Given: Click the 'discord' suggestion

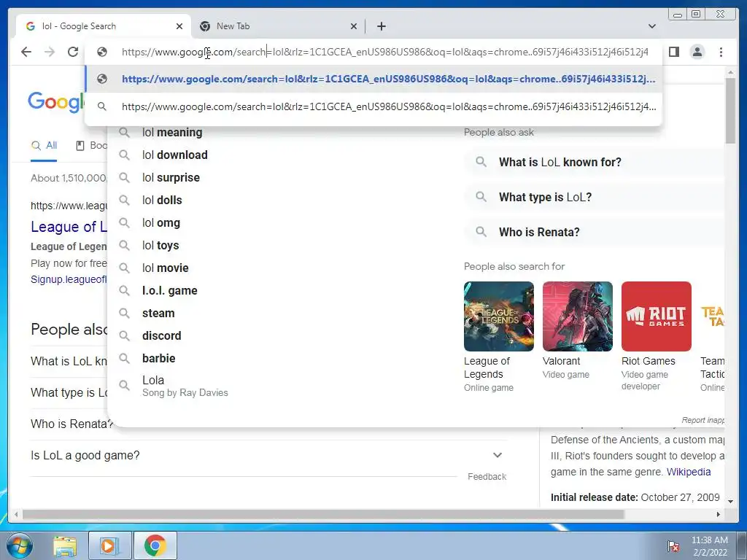Looking at the screenshot, I should click(x=161, y=335).
